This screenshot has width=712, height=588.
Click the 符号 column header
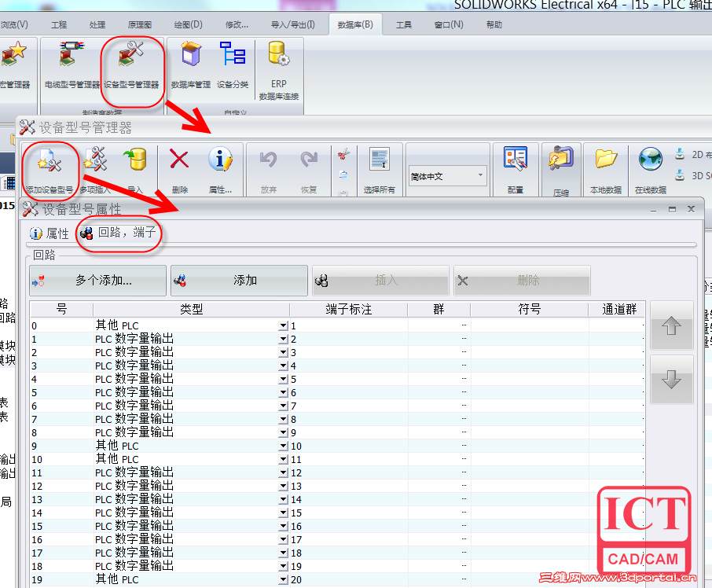click(x=530, y=309)
